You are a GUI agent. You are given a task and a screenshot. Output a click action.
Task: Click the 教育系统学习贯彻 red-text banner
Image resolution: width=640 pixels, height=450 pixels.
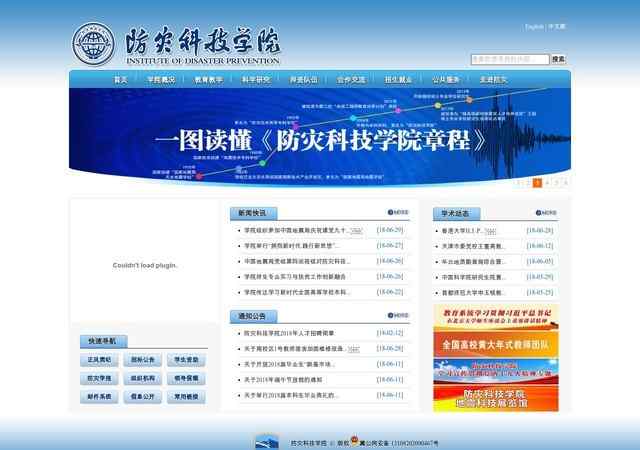pyautogui.click(x=496, y=317)
